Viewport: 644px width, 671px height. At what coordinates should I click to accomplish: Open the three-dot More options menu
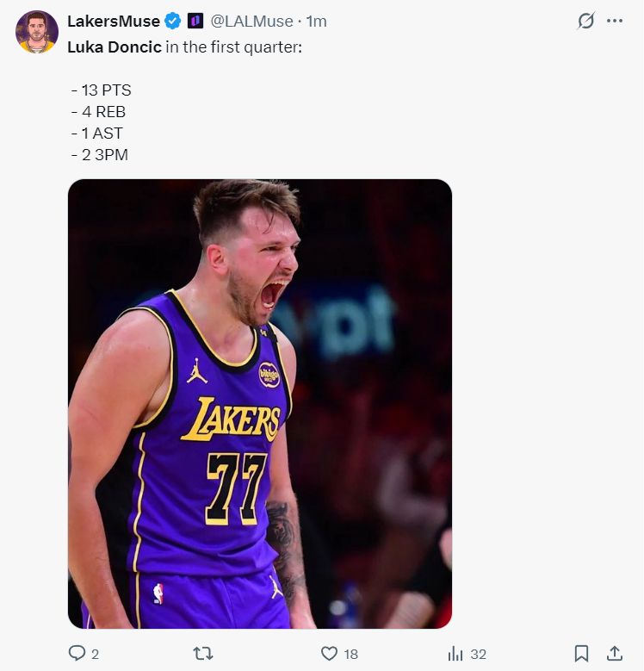pos(614,21)
